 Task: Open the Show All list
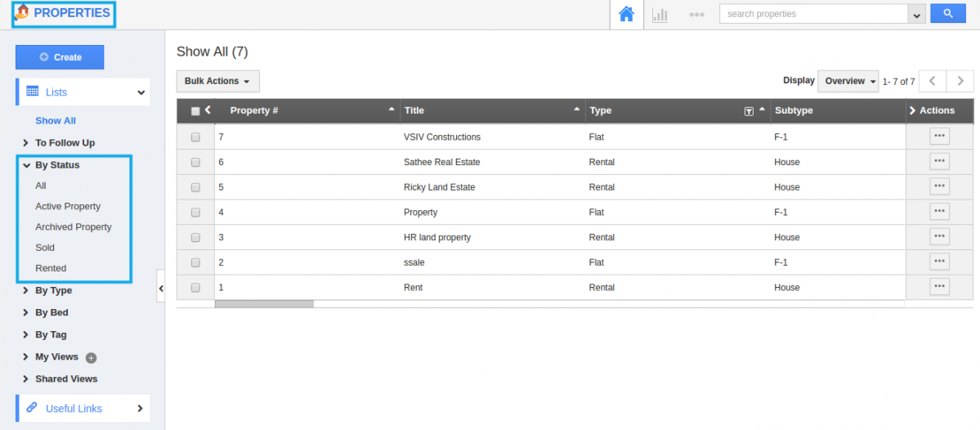[56, 120]
